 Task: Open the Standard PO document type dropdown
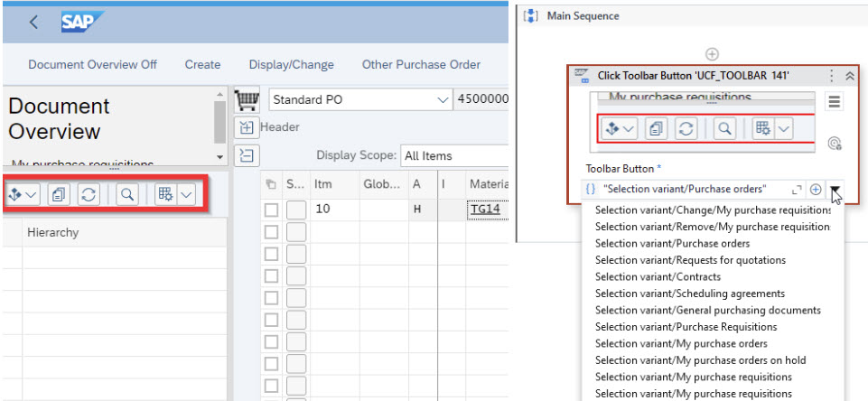click(443, 98)
